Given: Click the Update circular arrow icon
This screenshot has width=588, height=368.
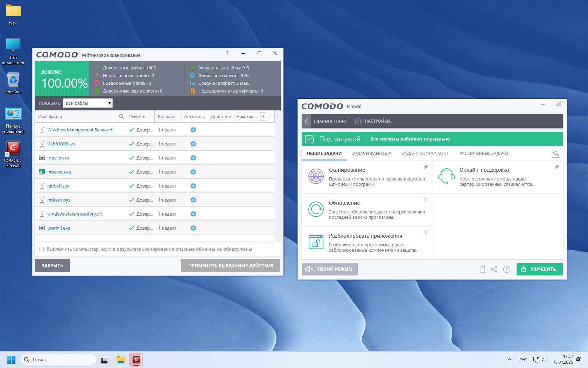Looking at the screenshot, I should (316, 209).
